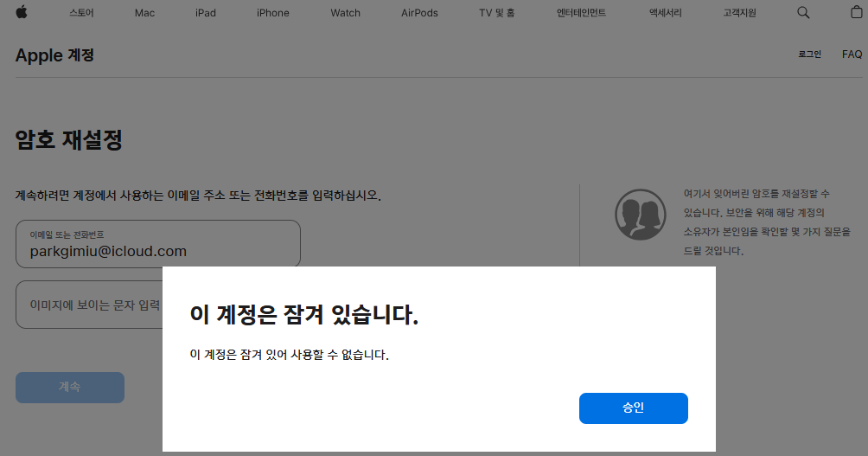Click the 계속 button

pos(70,388)
